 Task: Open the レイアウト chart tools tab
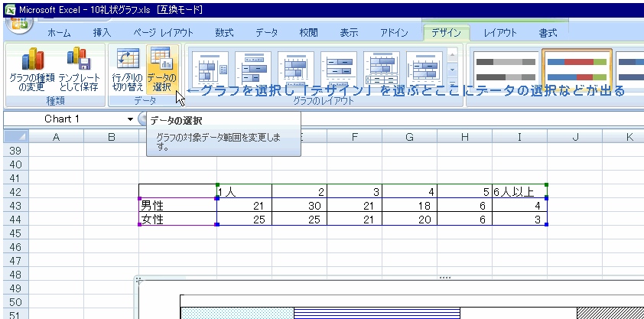pos(500,33)
